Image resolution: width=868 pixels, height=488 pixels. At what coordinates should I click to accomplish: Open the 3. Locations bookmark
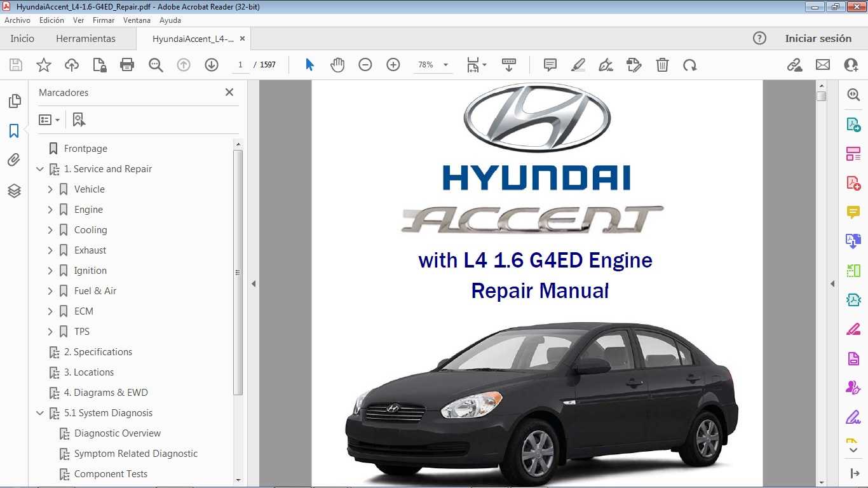pos(89,372)
